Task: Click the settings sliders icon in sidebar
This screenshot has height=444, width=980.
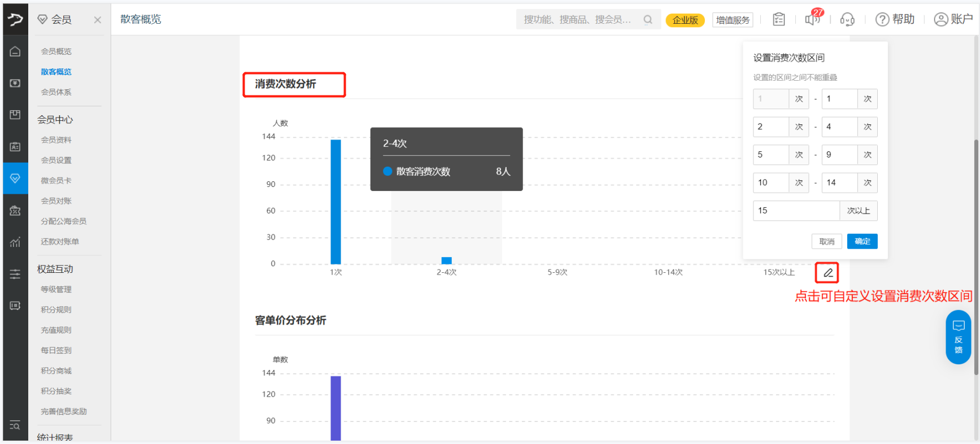Action: tap(15, 274)
